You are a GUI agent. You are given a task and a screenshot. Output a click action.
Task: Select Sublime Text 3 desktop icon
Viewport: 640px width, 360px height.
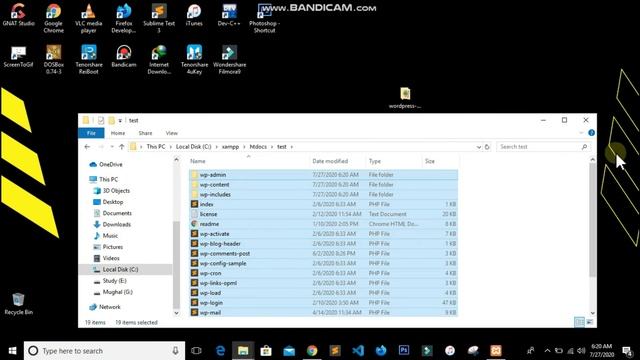point(159,18)
